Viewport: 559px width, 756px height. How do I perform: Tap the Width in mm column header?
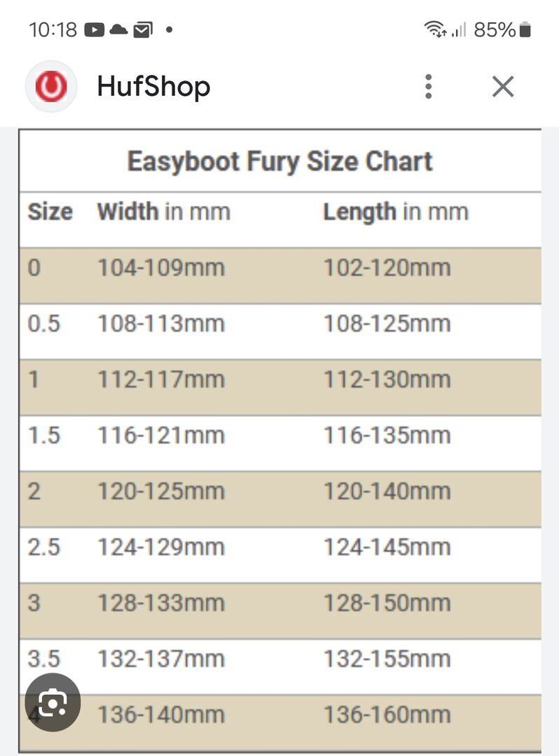tap(163, 211)
